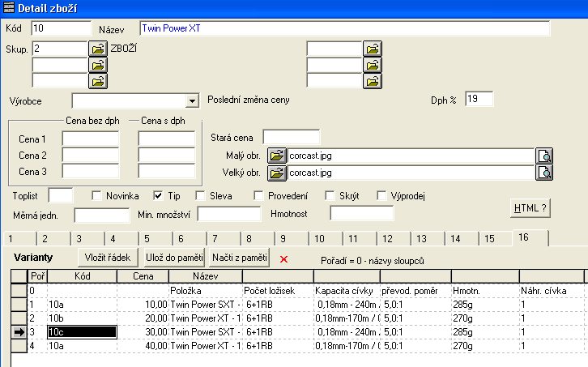Open folder icon for third group row on left
The width and height of the screenshot is (588, 367).
point(98,81)
